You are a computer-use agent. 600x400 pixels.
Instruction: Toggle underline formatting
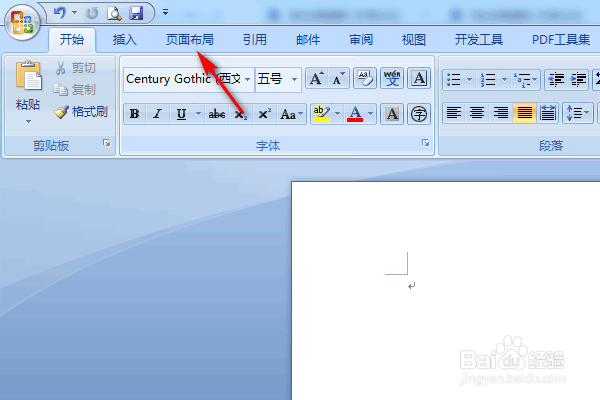181,114
